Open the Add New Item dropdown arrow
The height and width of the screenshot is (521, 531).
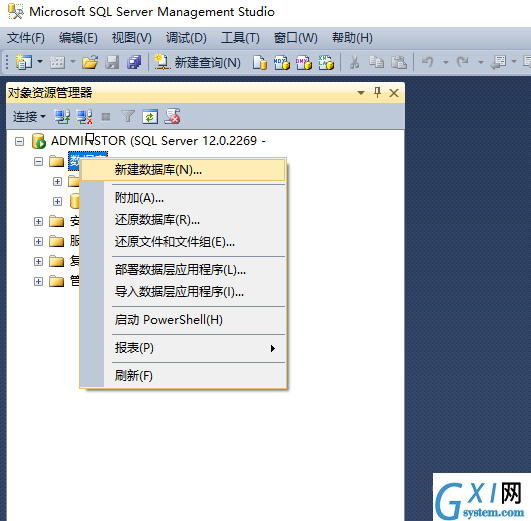73,62
